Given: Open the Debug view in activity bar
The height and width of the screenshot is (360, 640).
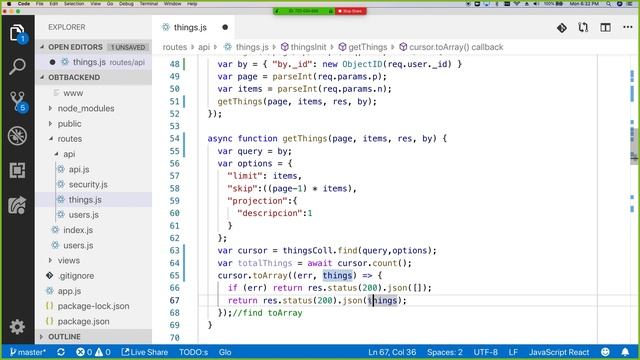Looking at the screenshot, I should tap(17, 136).
